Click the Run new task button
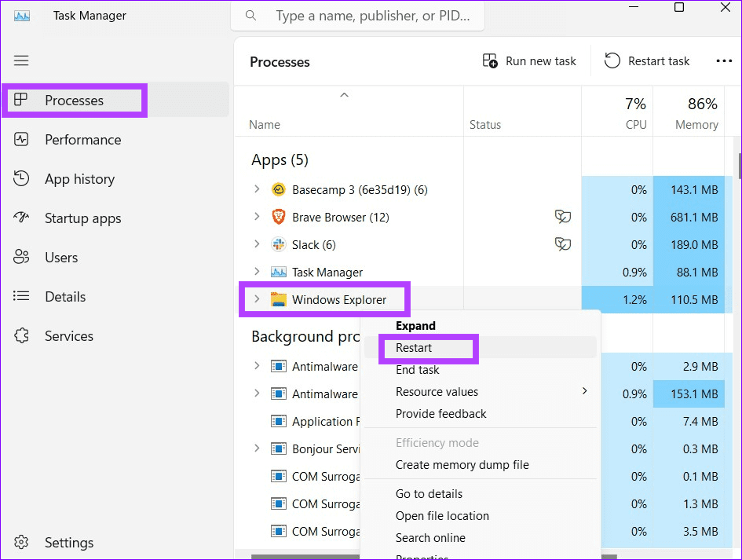Screen dimensions: 742x560 (529, 61)
